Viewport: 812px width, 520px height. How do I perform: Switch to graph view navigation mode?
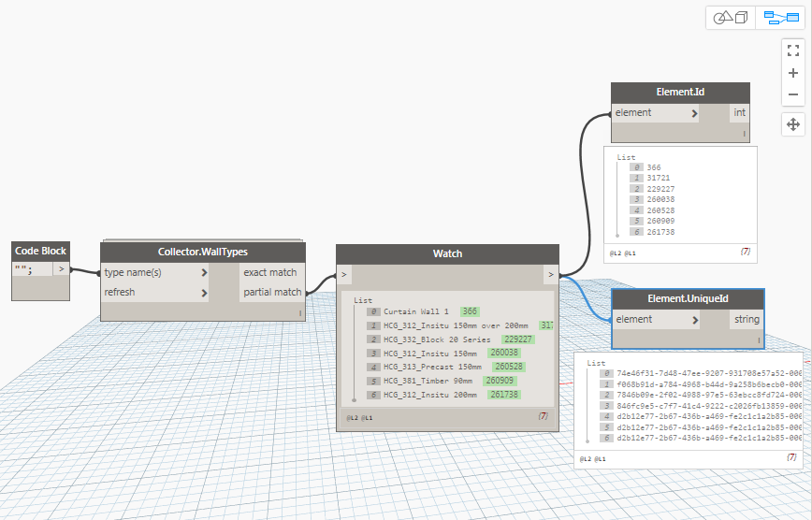tap(781, 18)
